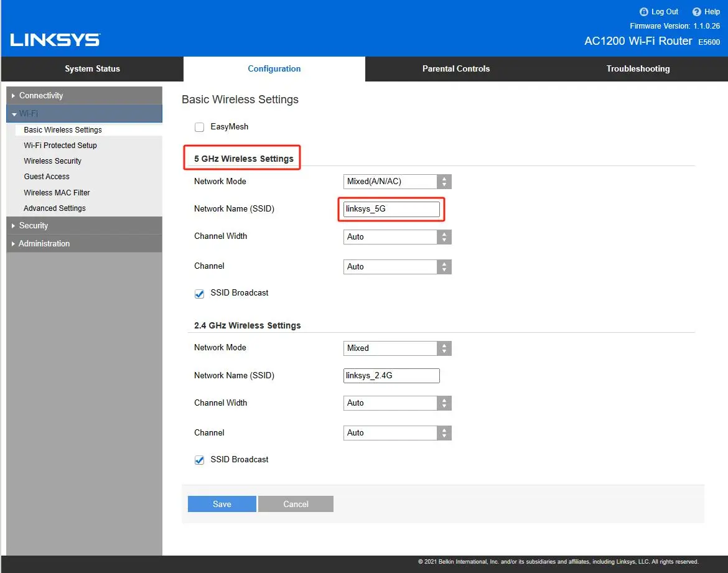The image size is (728, 573).
Task: Uncheck 5 GHz SSID Broadcast checkbox
Action: pyautogui.click(x=199, y=294)
